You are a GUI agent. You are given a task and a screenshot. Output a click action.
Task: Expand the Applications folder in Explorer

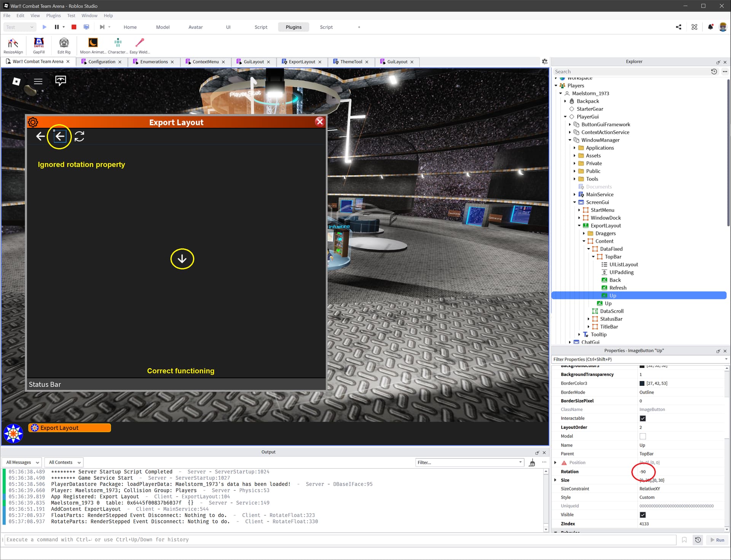pos(575,148)
